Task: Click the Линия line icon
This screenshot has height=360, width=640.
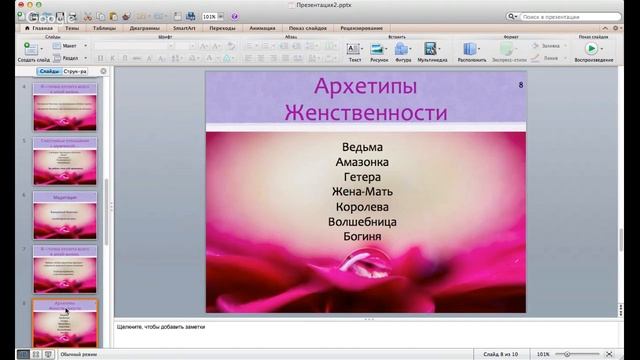Action: (535, 58)
